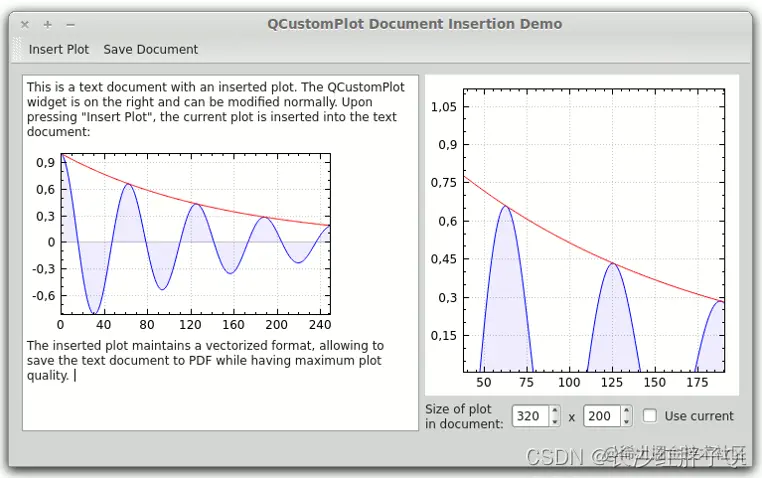This screenshot has width=762, height=478.
Task: Minimize the window using the – button
Action: (x=70, y=24)
